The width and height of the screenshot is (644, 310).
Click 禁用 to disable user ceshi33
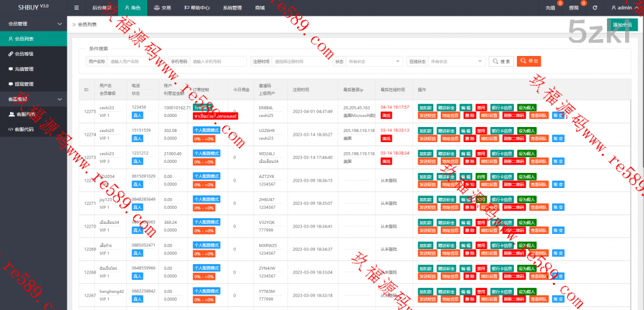point(481,108)
